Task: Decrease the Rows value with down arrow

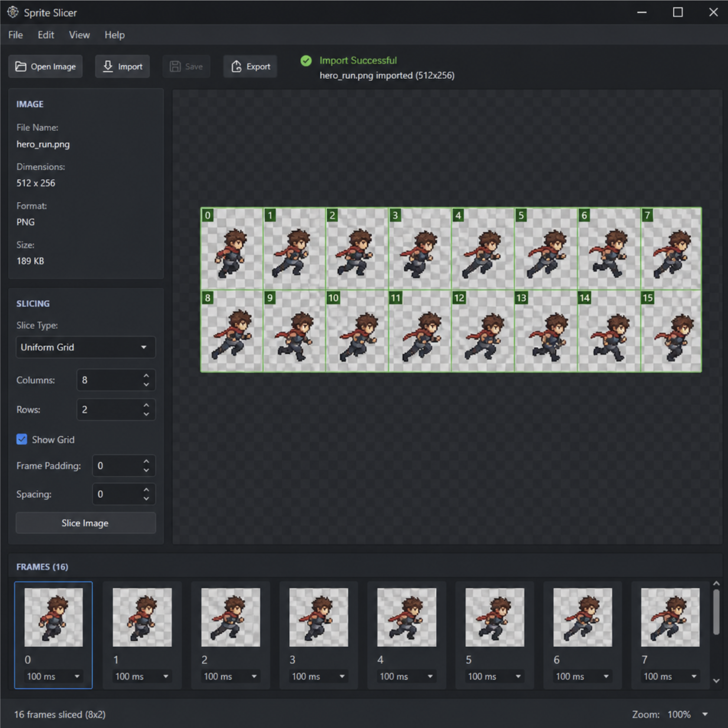Action: (x=146, y=414)
